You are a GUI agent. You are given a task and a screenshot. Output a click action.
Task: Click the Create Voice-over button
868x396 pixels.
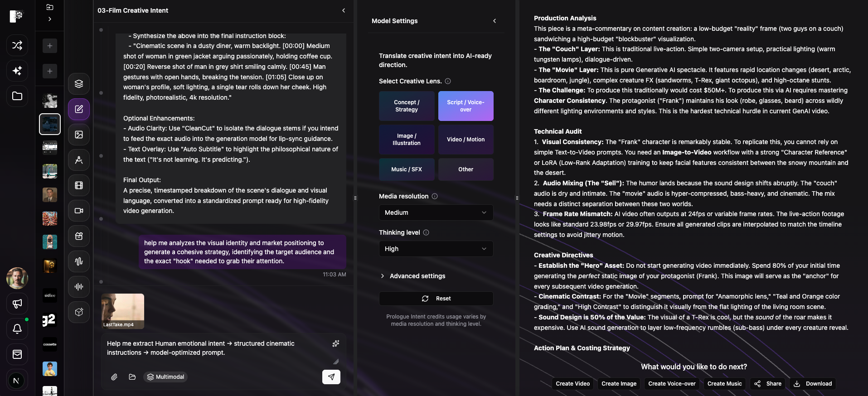click(x=672, y=384)
